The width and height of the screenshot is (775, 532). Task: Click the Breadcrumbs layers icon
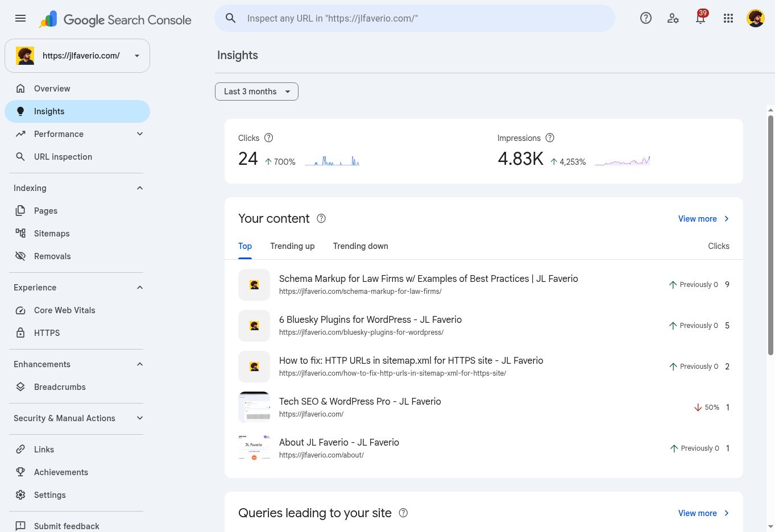[x=20, y=387]
